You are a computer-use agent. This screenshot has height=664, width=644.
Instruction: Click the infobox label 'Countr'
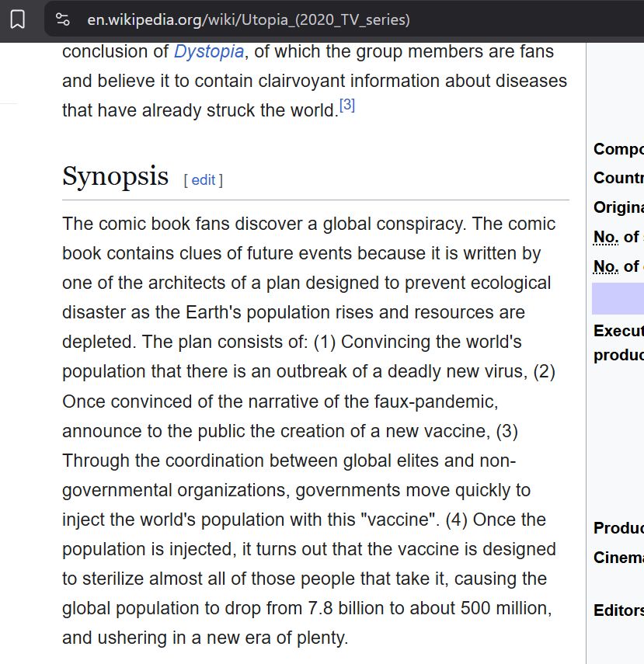(618, 178)
